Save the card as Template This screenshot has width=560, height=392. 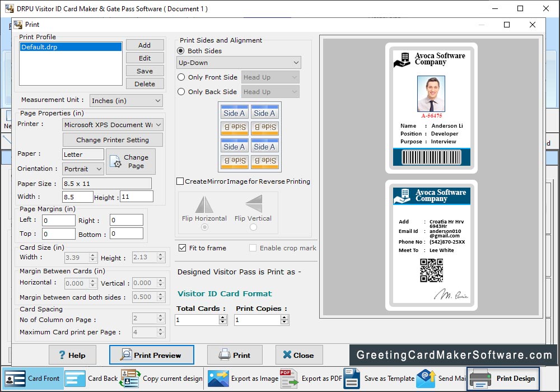coord(379,379)
